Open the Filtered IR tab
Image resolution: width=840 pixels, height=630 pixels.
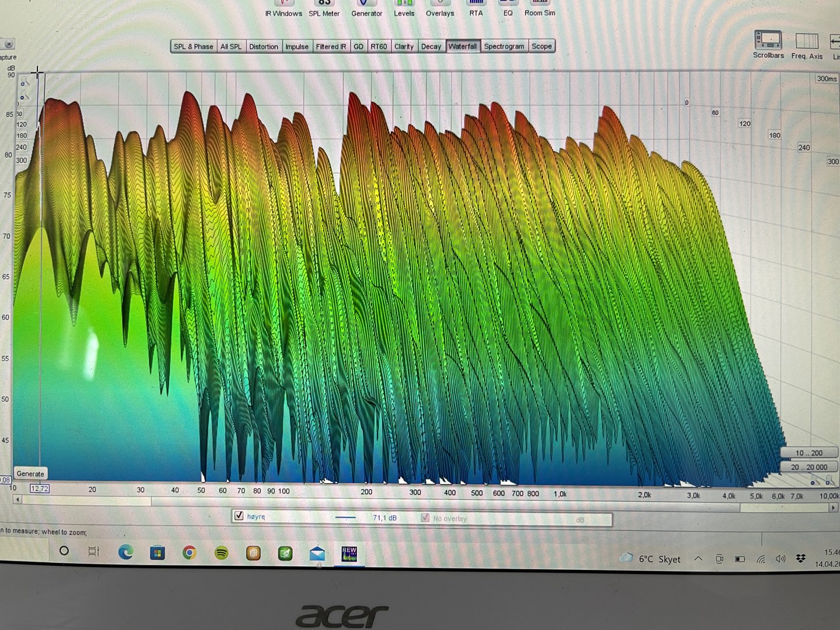pos(331,47)
